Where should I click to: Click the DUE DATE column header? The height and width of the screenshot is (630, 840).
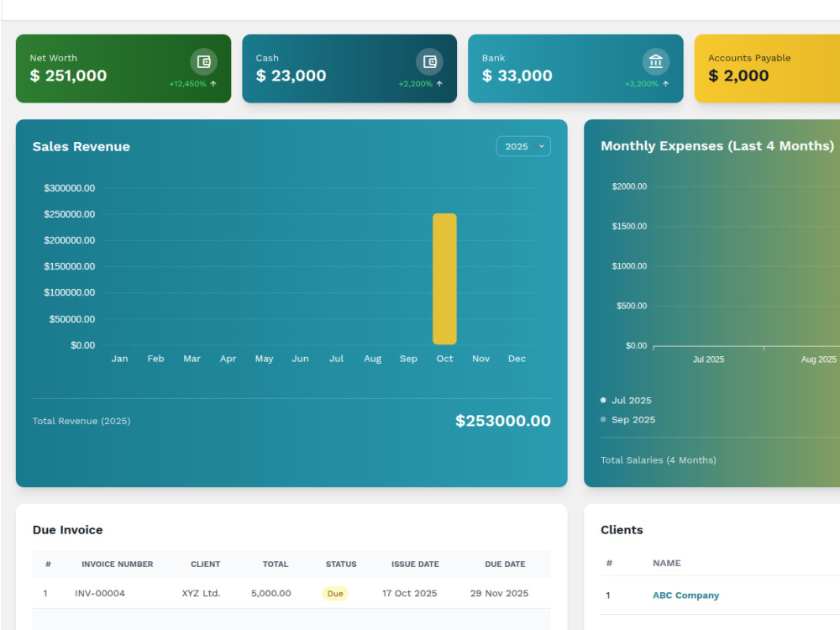pyautogui.click(x=505, y=564)
